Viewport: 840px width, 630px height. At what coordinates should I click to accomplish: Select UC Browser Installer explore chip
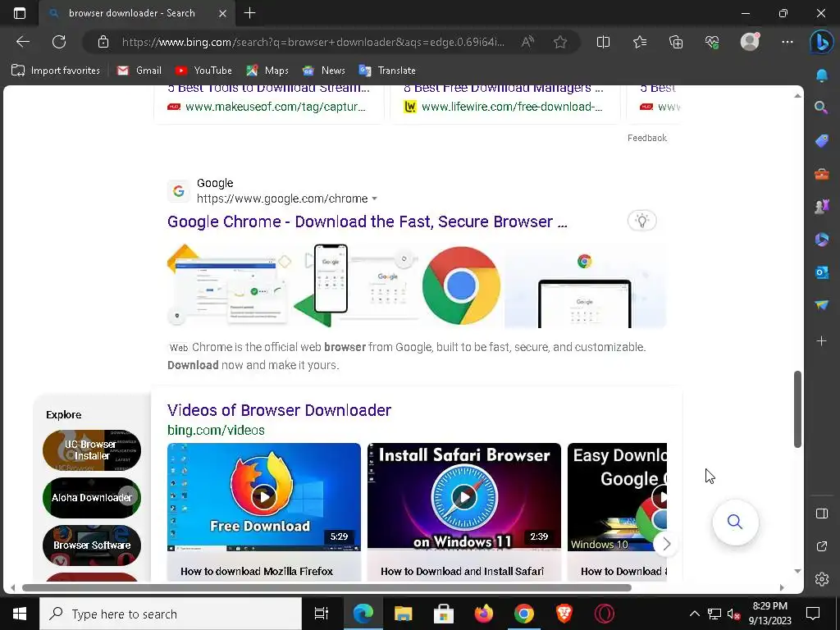92,450
